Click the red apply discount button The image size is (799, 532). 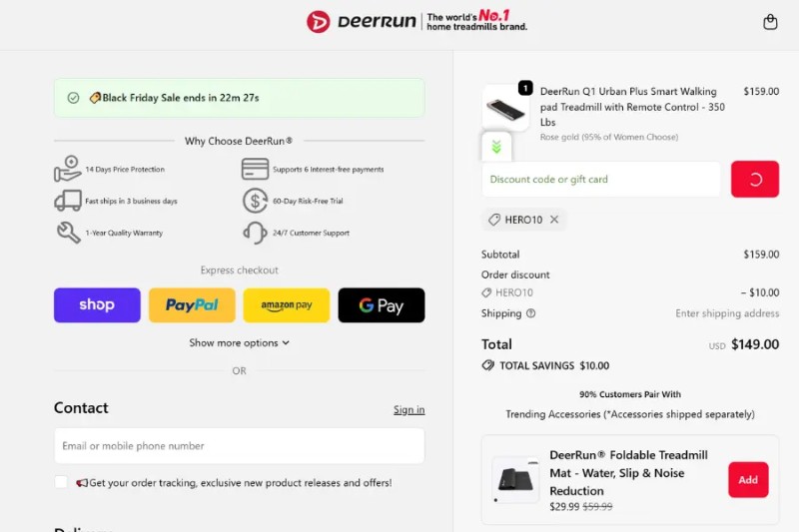pyautogui.click(x=755, y=180)
